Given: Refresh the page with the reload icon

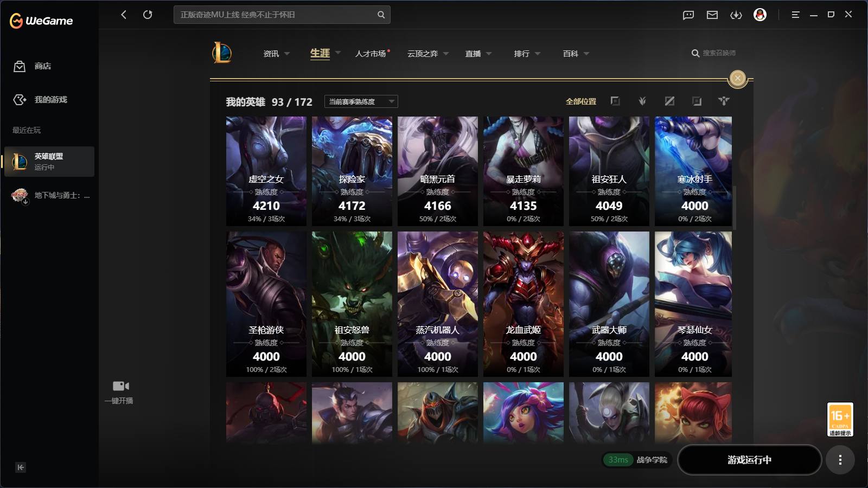Looking at the screenshot, I should (x=148, y=15).
